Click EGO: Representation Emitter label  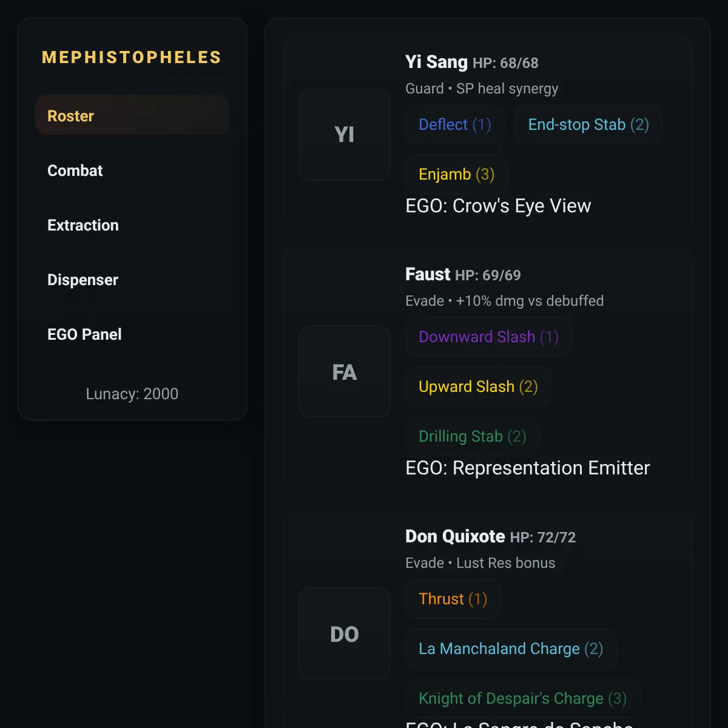[528, 468]
